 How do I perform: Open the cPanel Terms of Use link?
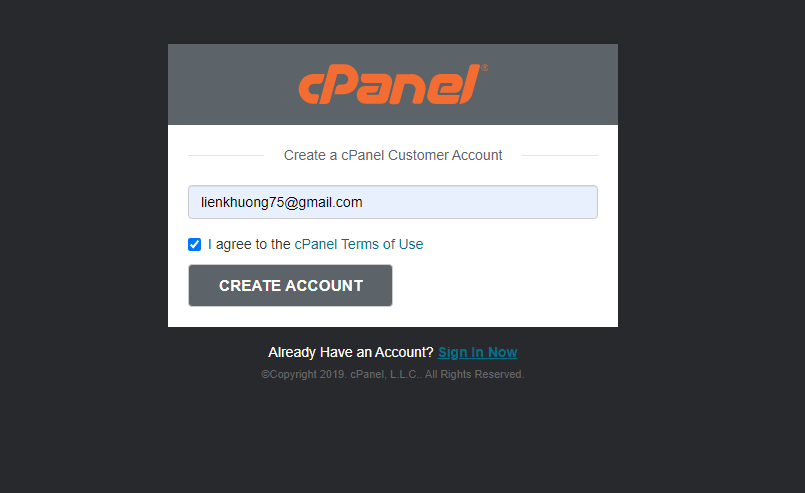coord(359,244)
